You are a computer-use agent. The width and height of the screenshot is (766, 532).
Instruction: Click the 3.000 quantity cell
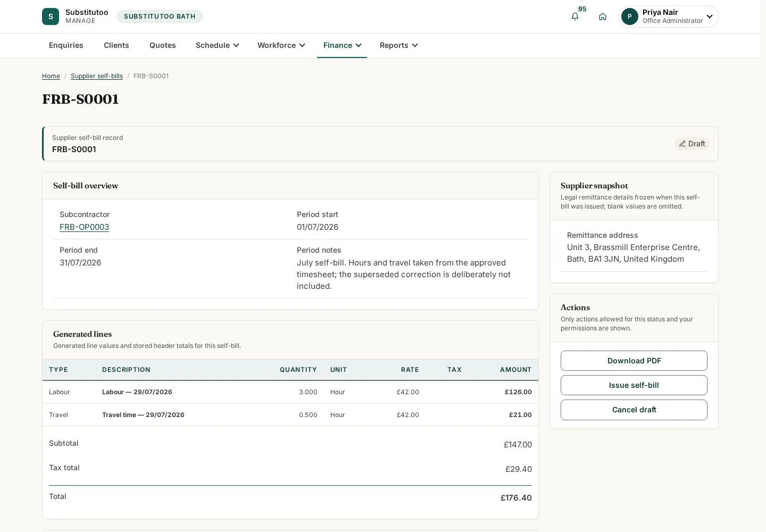pos(308,392)
